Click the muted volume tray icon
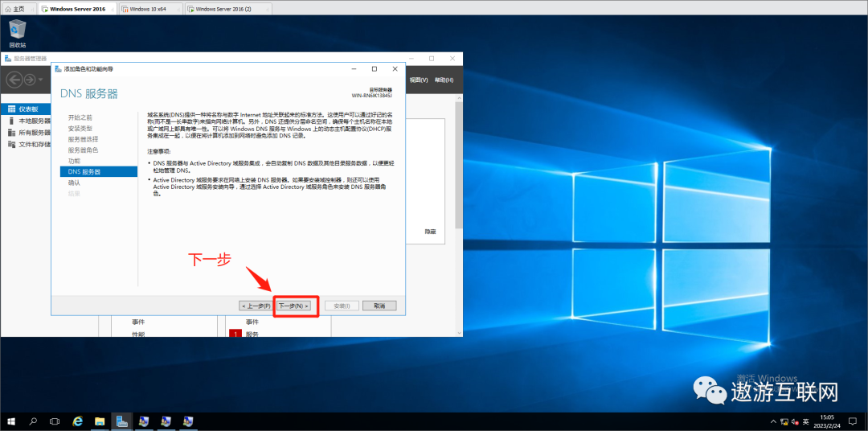Screen dimensions: 868x431 795,421
